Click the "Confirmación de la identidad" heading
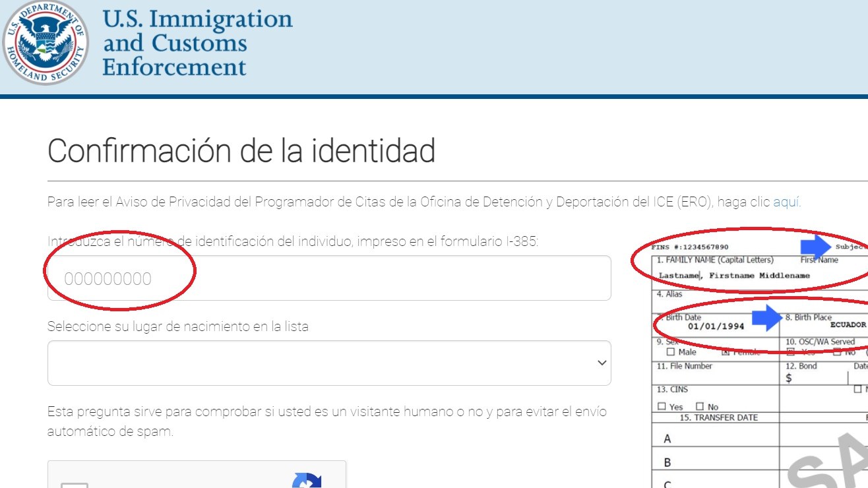Screen dimensions: 868x488 click(241, 151)
